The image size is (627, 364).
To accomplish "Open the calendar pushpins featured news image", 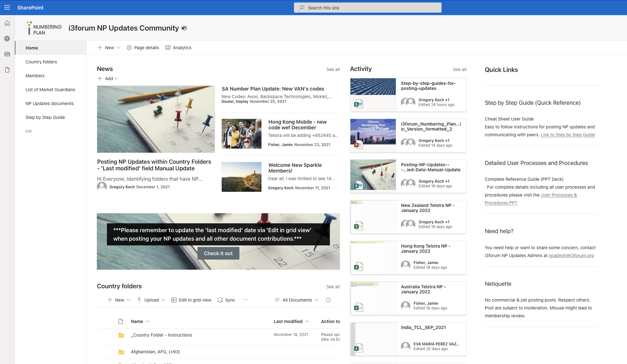I will point(156,119).
